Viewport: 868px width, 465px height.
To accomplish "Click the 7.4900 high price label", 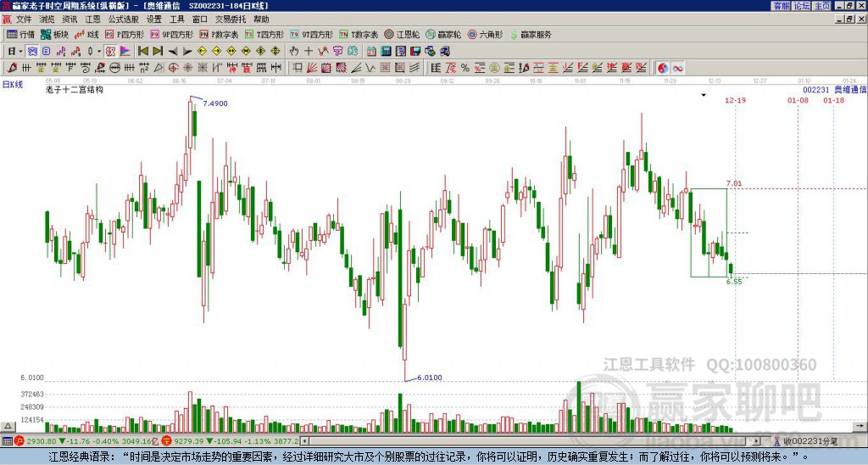I will 215,103.
